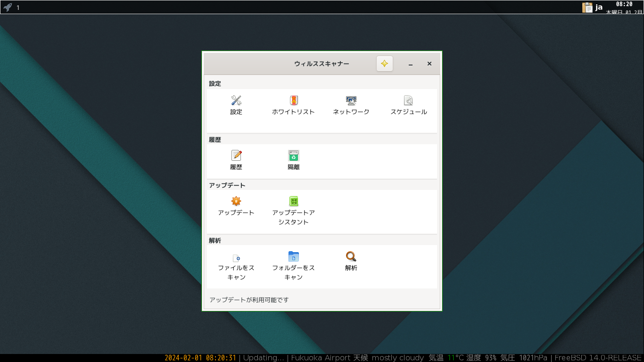Click the アップデートが利用可能です status message
The width and height of the screenshot is (644, 362).
(x=249, y=300)
